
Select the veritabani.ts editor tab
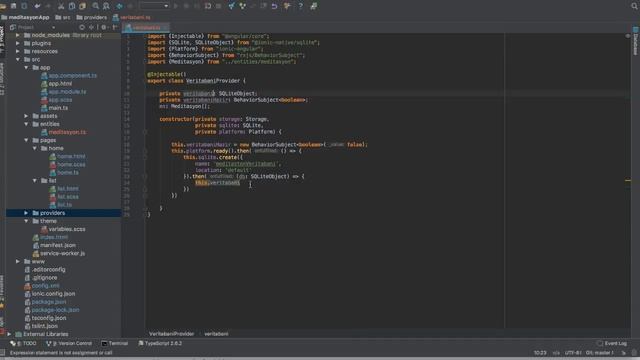pos(146,27)
